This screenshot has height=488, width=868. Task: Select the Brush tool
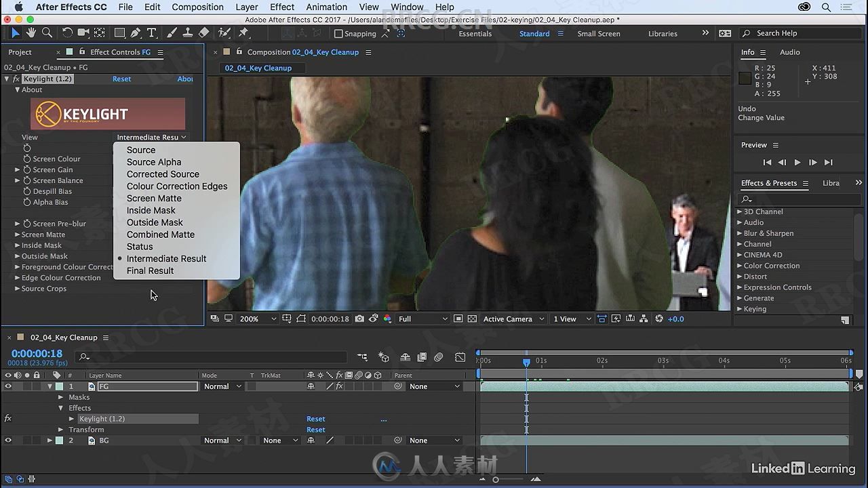(172, 33)
